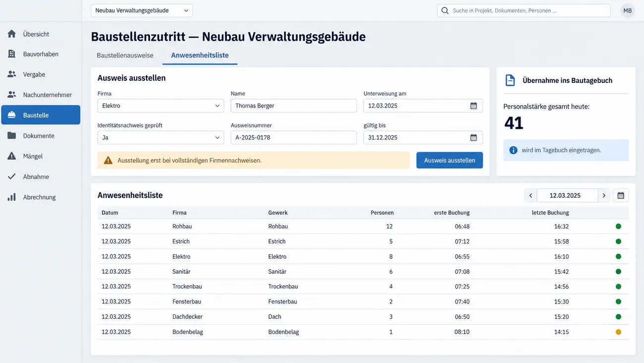Click the building icon next to Bauvorhaben
The width and height of the screenshot is (644, 363).
pyautogui.click(x=12, y=54)
